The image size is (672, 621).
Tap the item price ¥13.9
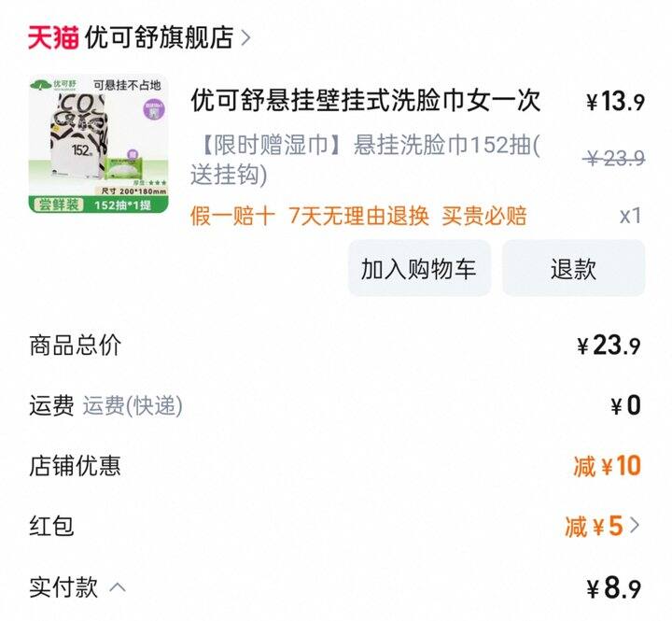point(615,102)
